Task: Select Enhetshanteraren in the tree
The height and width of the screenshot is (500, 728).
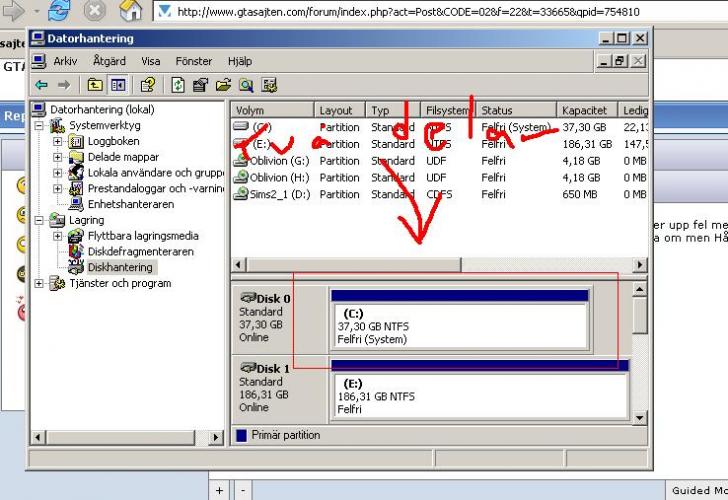Action: (130, 204)
